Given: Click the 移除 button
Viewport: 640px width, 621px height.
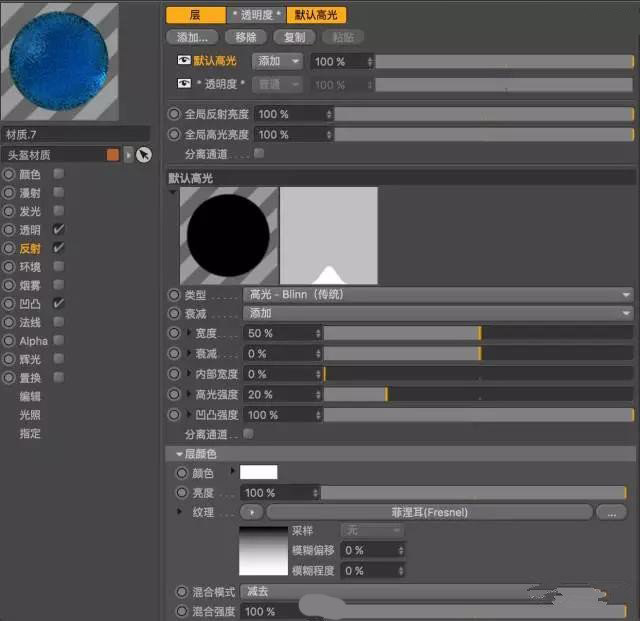Looking at the screenshot, I should click(x=246, y=38).
